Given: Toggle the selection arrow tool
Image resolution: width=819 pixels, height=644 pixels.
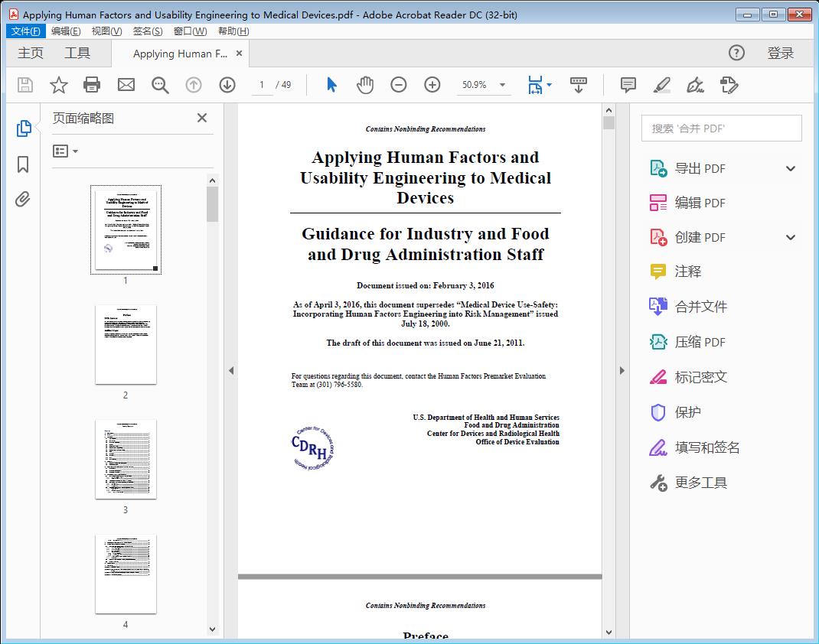Looking at the screenshot, I should pyautogui.click(x=331, y=85).
